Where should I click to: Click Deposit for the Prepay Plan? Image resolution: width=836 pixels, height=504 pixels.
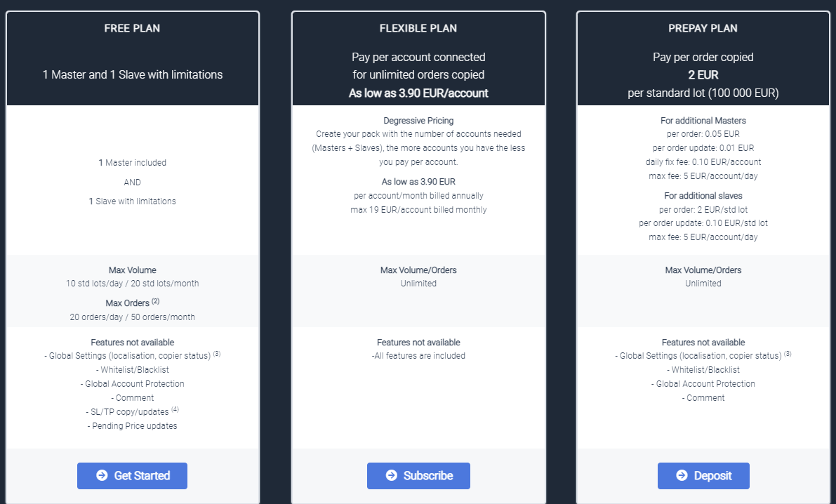pyautogui.click(x=703, y=476)
